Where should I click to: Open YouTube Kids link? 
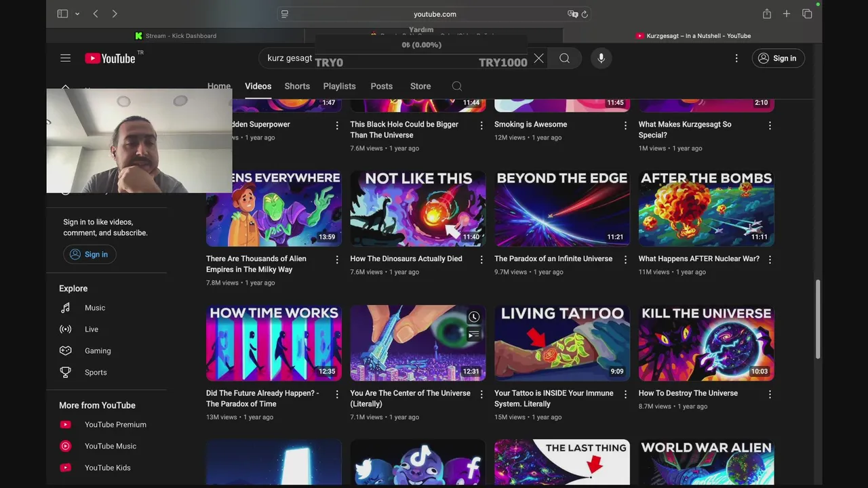tap(106, 468)
